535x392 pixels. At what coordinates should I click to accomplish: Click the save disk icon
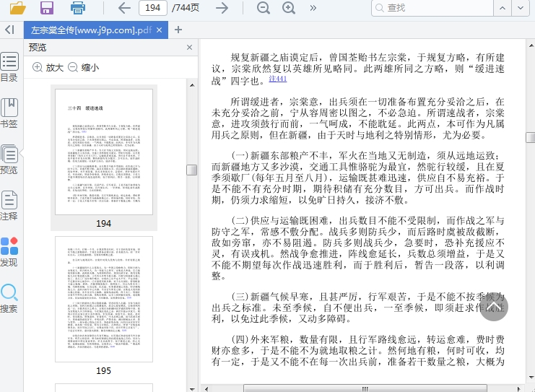click(47, 8)
